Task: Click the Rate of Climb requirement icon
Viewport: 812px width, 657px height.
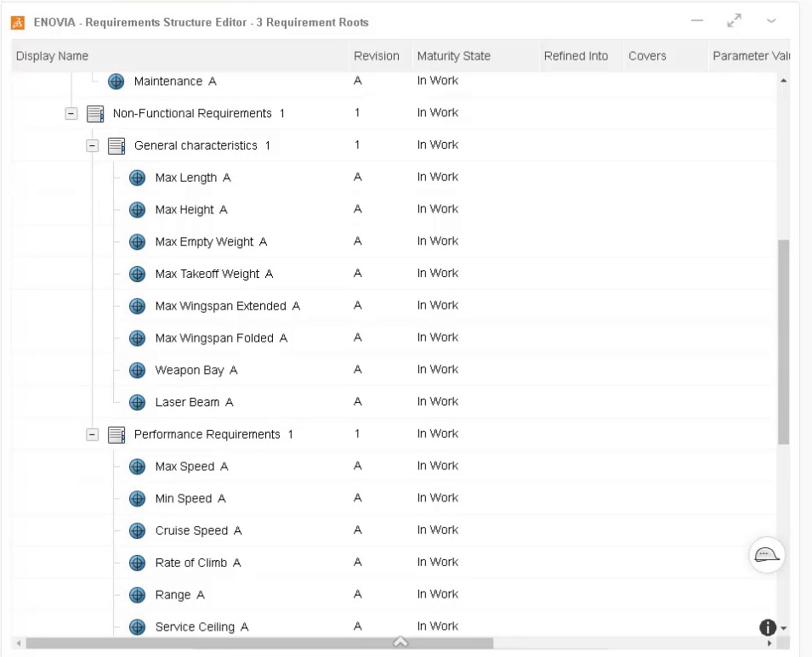Action: [x=137, y=563]
